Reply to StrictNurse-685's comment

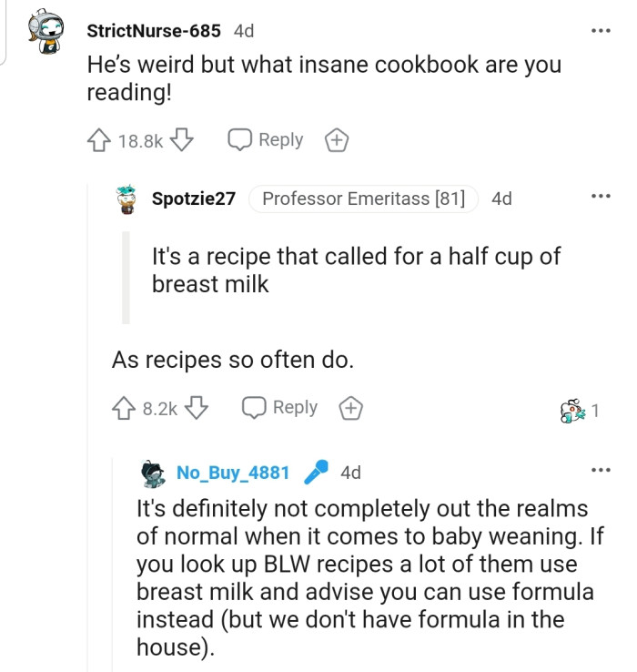click(x=266, y=140)
